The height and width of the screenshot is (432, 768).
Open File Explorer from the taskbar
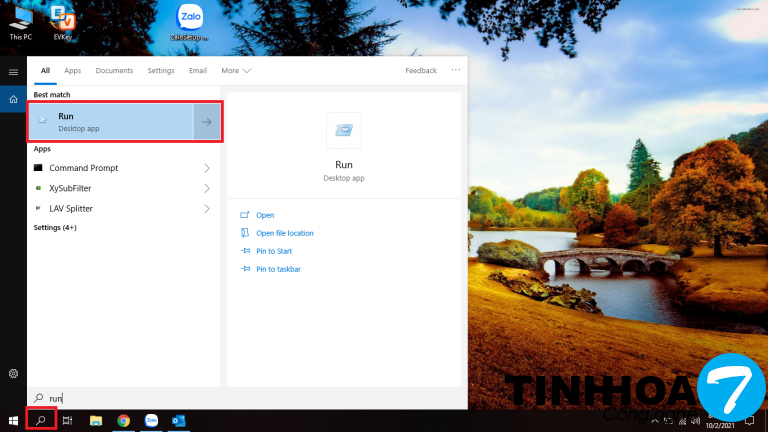pos(96,421)
